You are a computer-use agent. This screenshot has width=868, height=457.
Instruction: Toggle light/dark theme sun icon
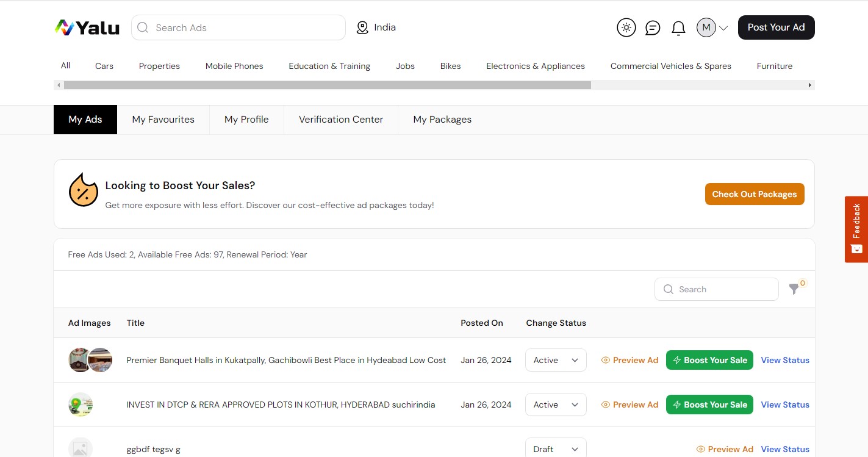626,27
